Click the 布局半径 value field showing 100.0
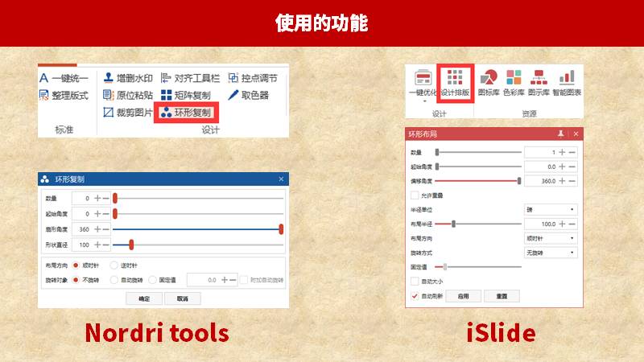This screenshot has width=644, height=362. (x=541, y=224)
